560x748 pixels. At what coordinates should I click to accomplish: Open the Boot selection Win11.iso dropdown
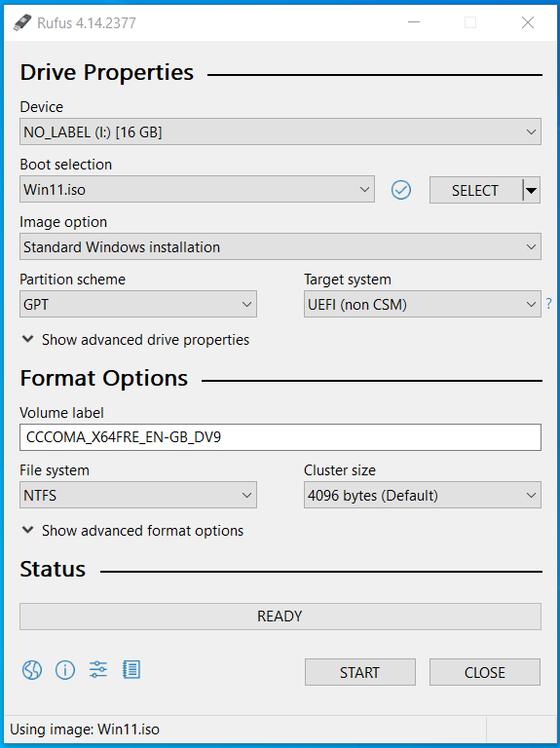coord(197,189)
